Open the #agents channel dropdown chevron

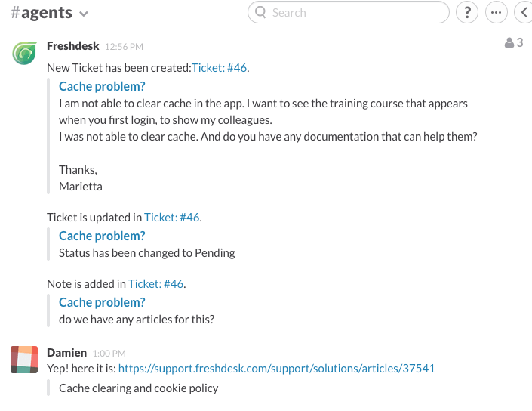click(x=84, y=14)
